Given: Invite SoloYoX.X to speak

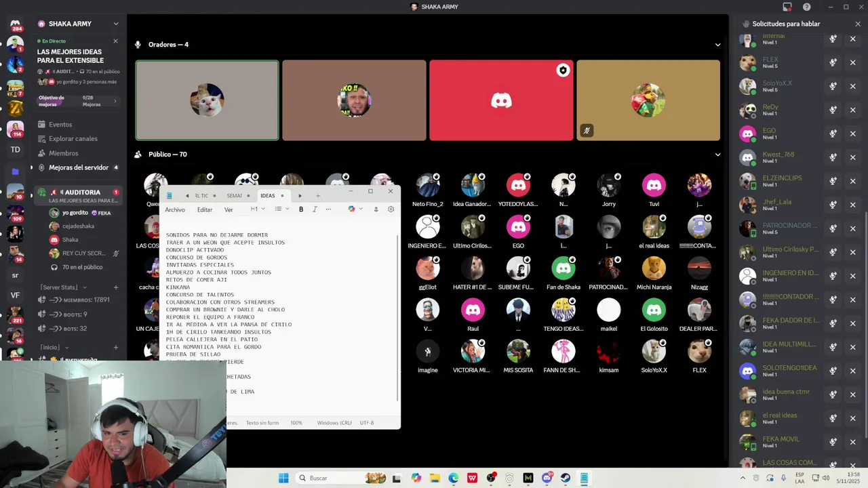Looking at the screenshot, I should (833, 86).
